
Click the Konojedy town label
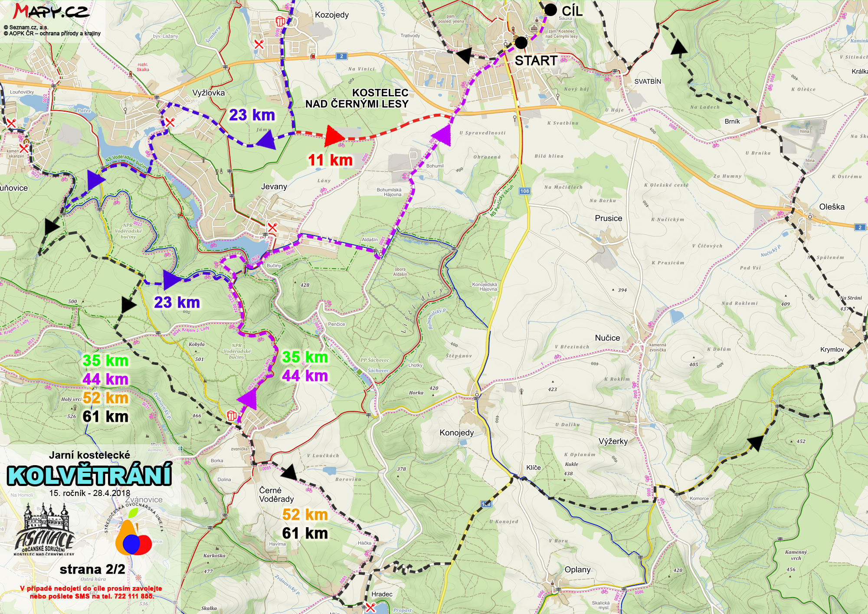tap(457, 433)
